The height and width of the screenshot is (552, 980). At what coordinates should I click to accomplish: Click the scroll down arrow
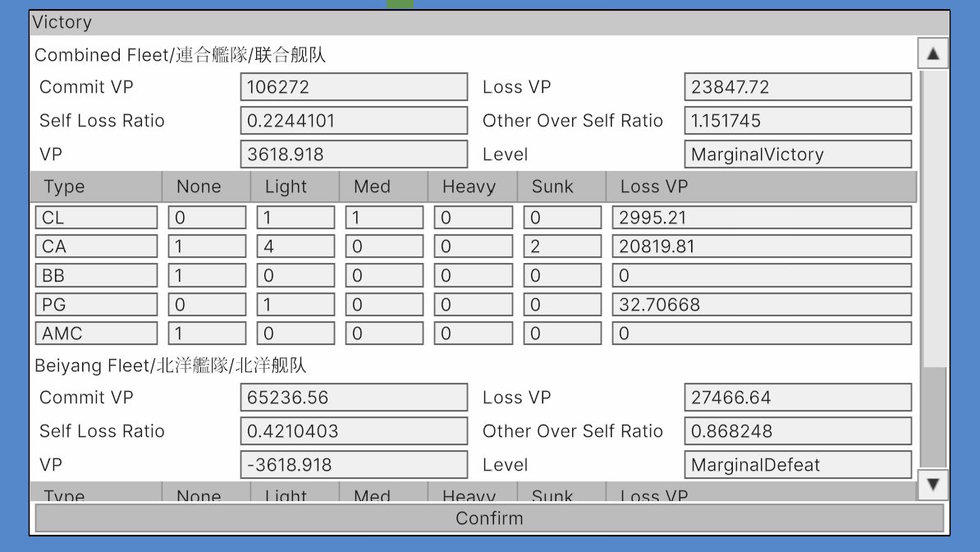pos(932,485)
